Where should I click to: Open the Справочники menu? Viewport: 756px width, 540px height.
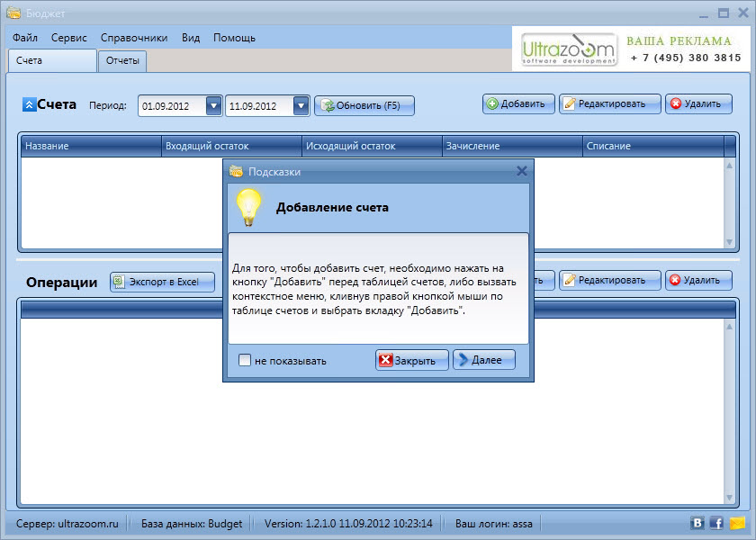134,38
